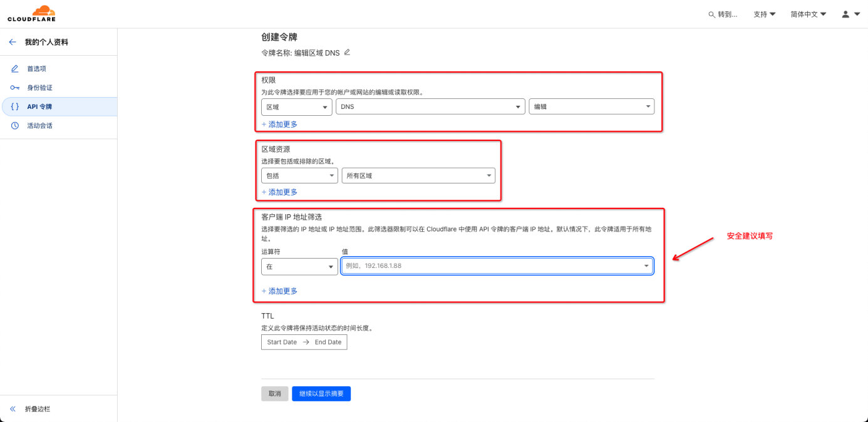Select the 首选项 pencil icon in sidebar
Screen dimensions: 868x422
point(14,68)
